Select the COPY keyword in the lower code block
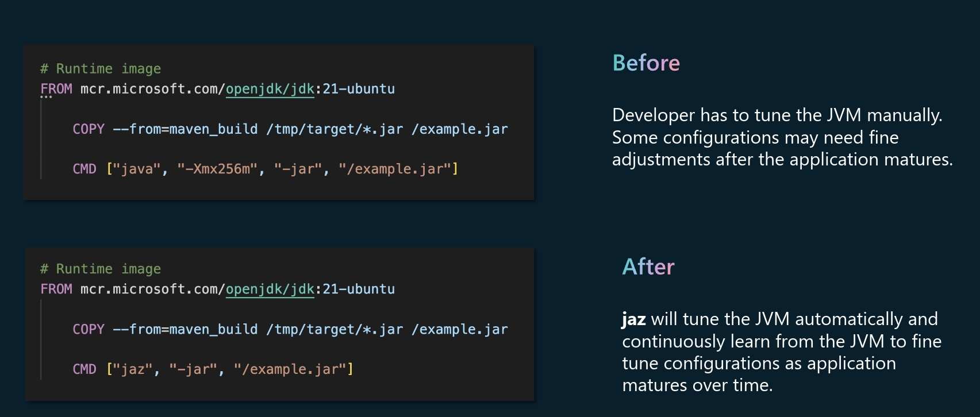980x417 pixels. point(89,329)
